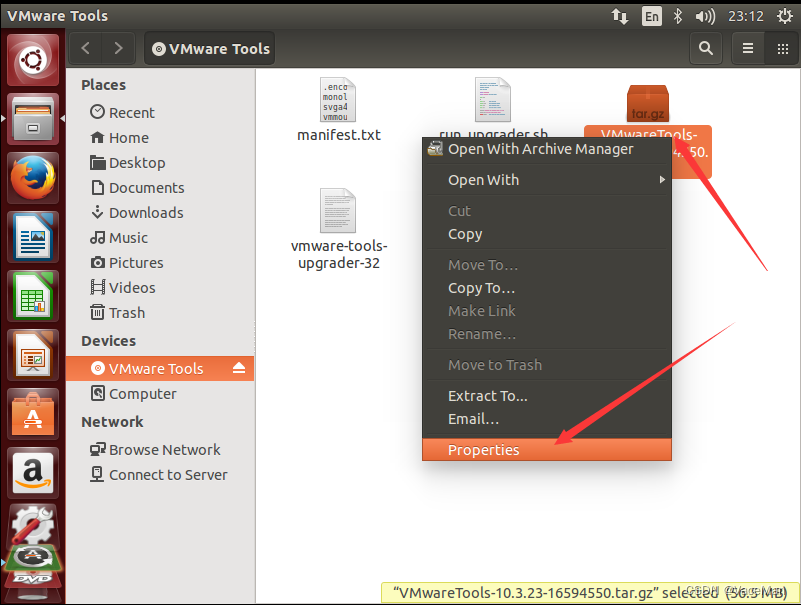The width and height of the screenshot is (801, 605).
Task: Click the search icon in the toolbar
Action: pyautogui.click(x=705, y=48)
